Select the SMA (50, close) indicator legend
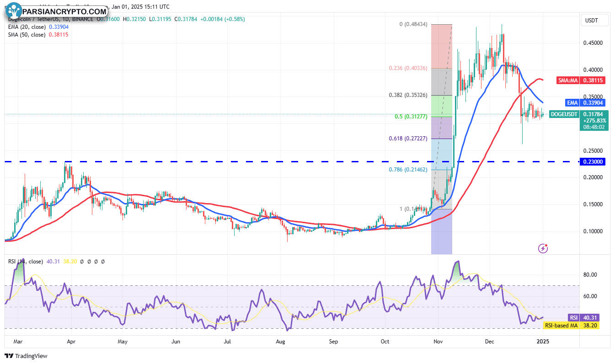615x364 pixels. (x=26, y=35)
